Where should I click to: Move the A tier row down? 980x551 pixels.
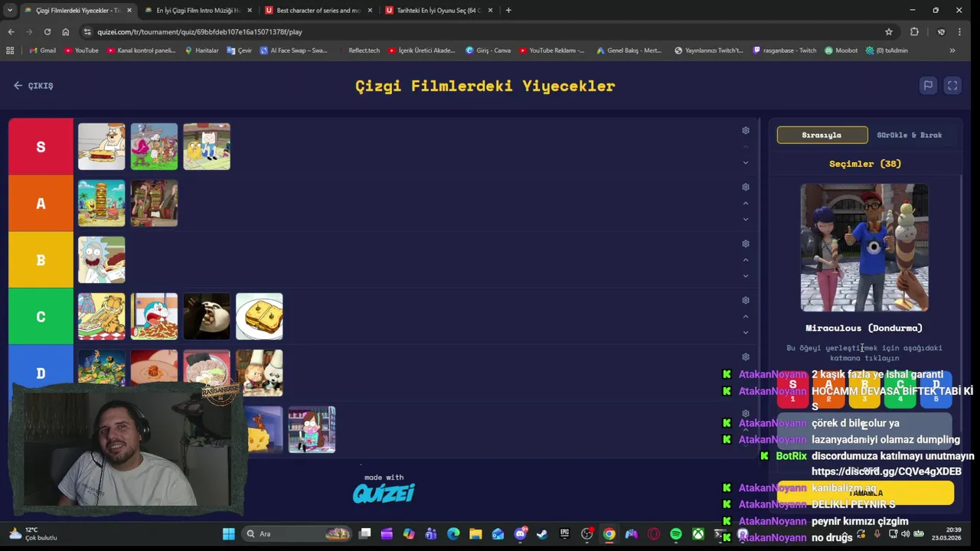[746, 220]
